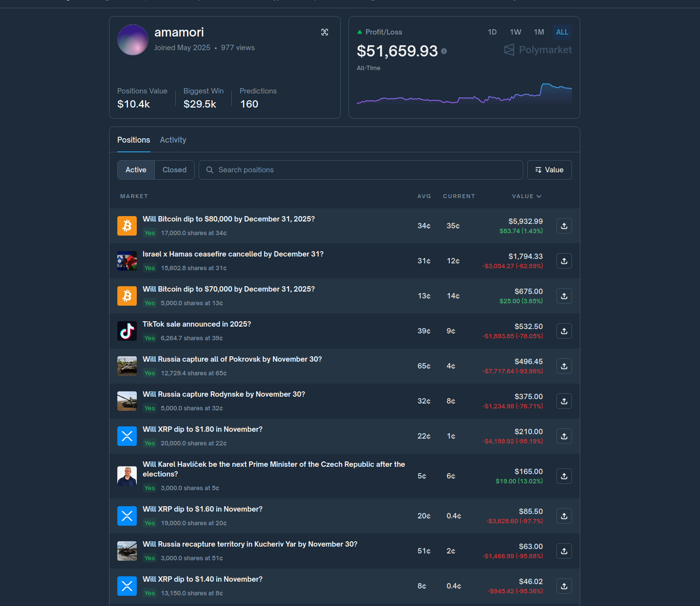Share the Kucheriv Yar position

(564, 551)
